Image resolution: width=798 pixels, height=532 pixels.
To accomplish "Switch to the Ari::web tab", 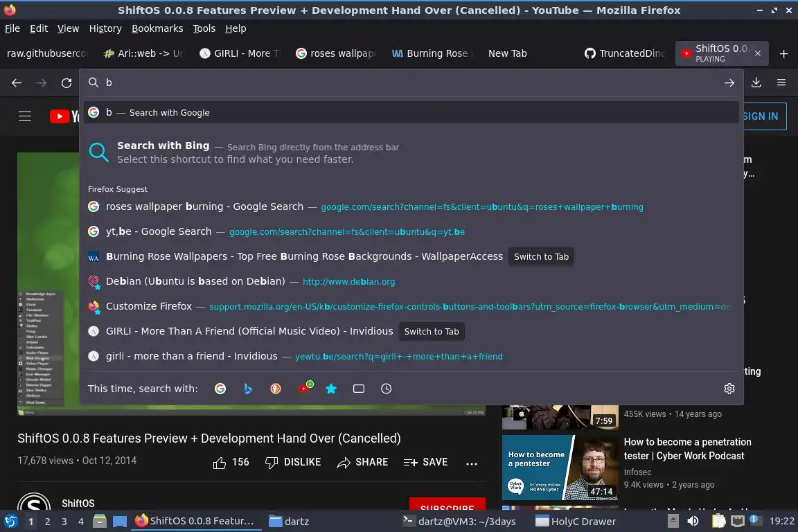I will click(143, 53).
